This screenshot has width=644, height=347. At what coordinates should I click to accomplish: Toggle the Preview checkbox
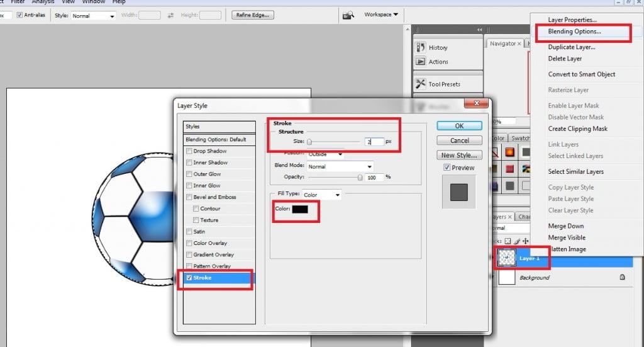coord(447,168)
